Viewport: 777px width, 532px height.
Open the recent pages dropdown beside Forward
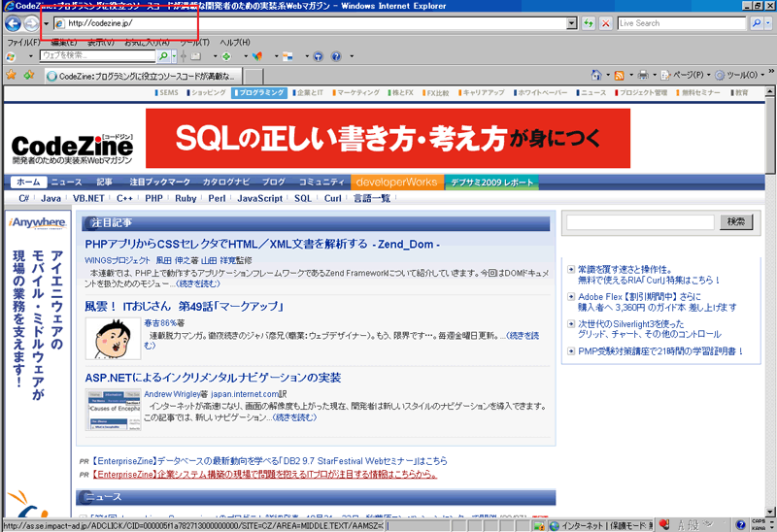click(x=46, y=23)
